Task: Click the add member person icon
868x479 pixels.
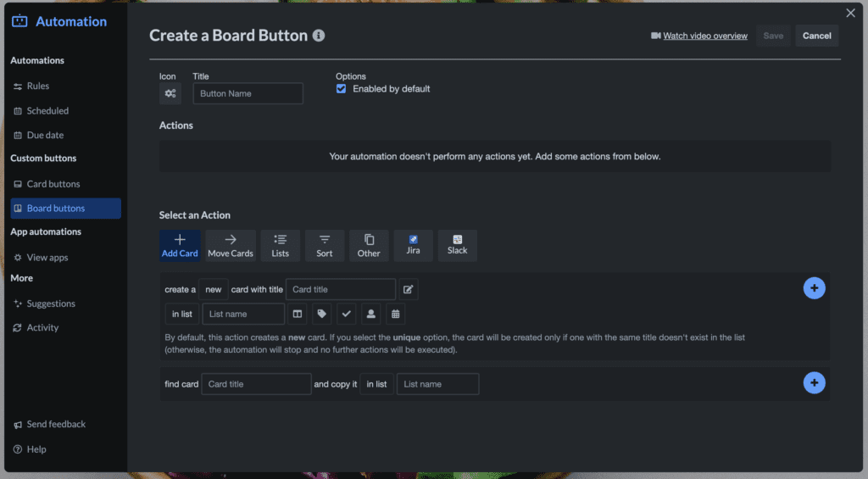Action: tap(370, 314)
